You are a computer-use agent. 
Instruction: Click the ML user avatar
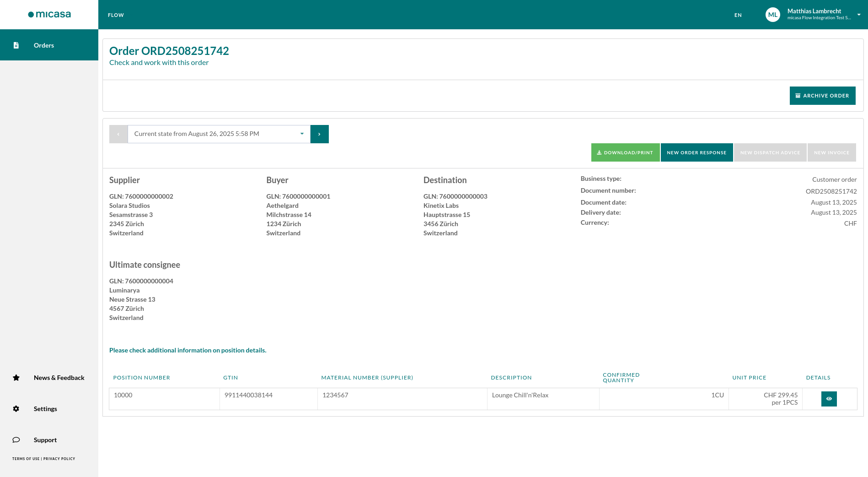773,15
